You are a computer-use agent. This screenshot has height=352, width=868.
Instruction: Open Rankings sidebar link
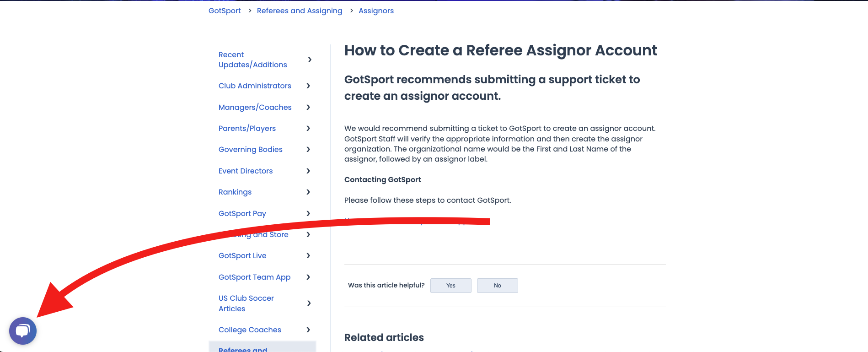click(235, 192)
